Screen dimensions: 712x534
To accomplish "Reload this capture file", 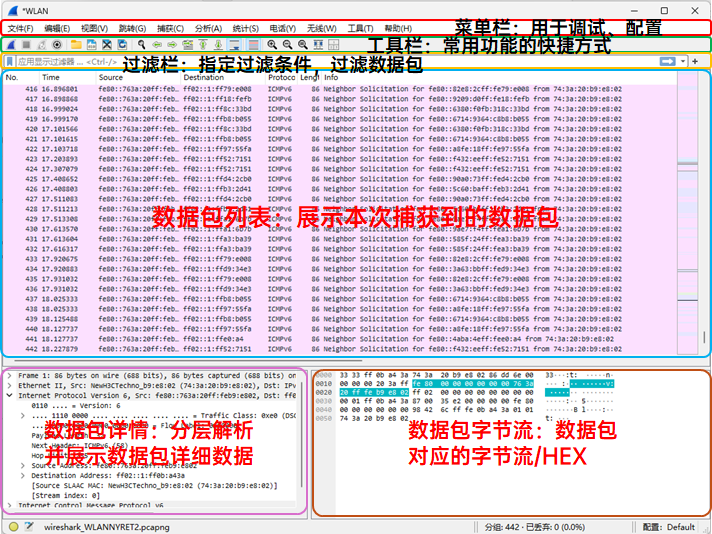I will point(122,44).
